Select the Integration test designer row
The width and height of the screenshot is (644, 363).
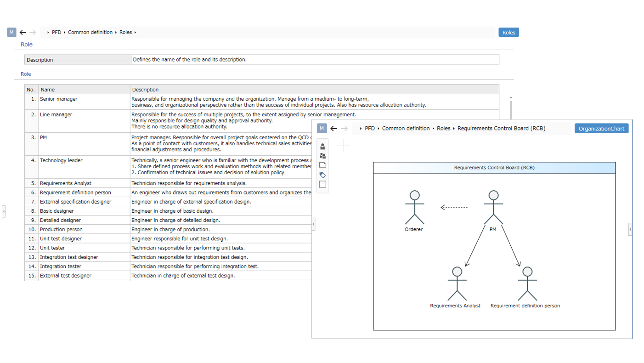69,257
